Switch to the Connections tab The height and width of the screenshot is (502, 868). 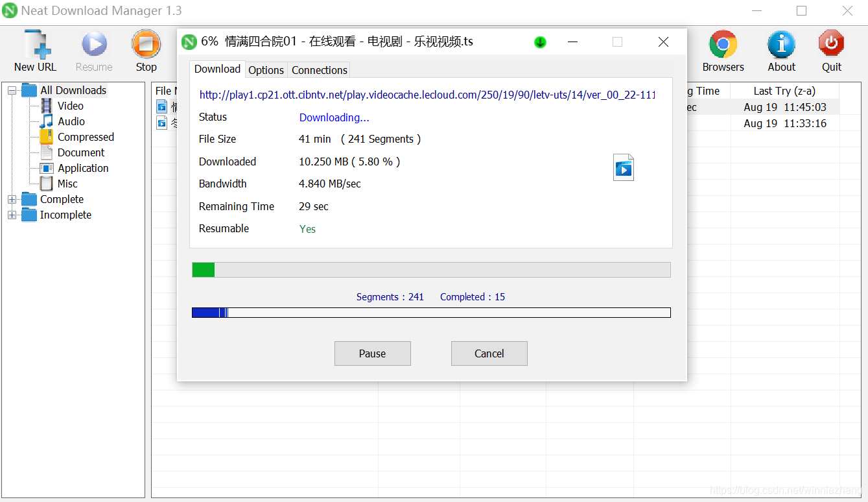319,70
